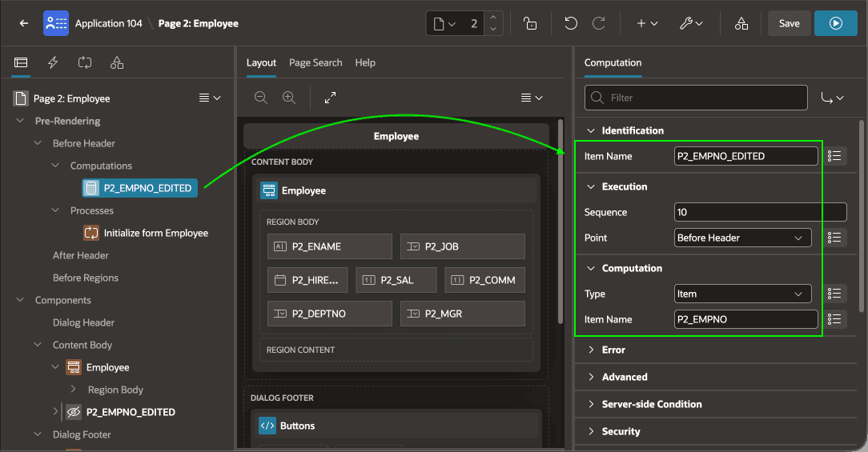Select the Employee region tree node
The height and width of the screenshot is (452, 868).
tap(98, 367)
